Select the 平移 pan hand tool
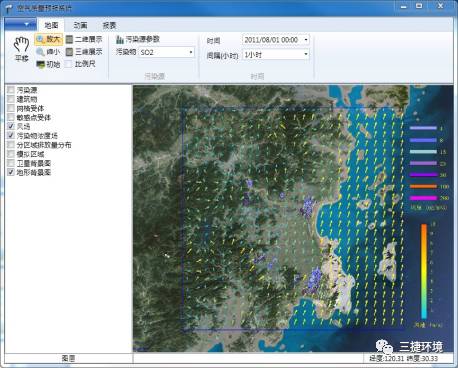This screenshot has width=458, height=368. [x=22, y=49]
